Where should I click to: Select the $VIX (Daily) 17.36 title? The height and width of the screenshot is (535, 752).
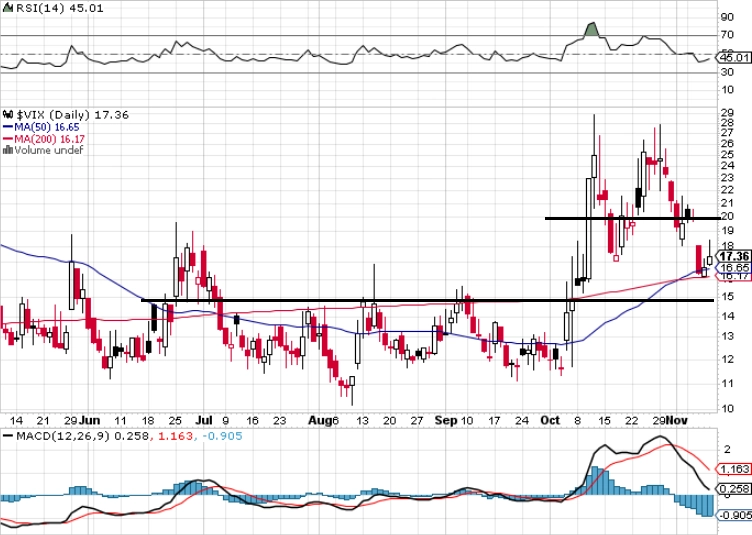pos(73,115)
